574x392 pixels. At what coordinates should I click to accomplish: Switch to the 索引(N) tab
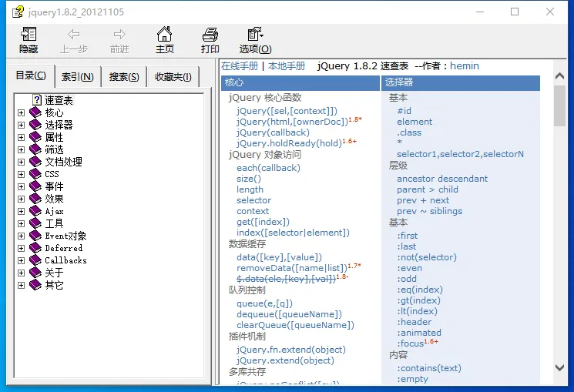(78, 77)
